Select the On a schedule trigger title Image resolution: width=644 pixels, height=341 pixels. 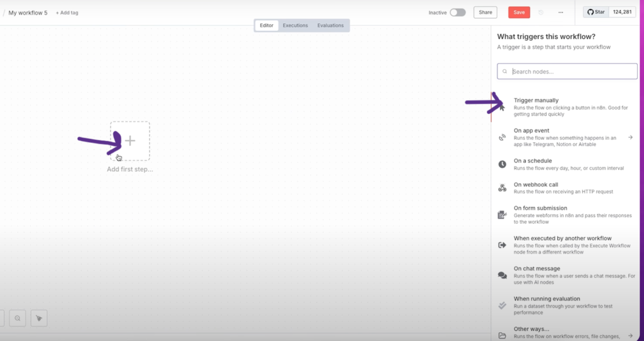(x=533, y=160)
